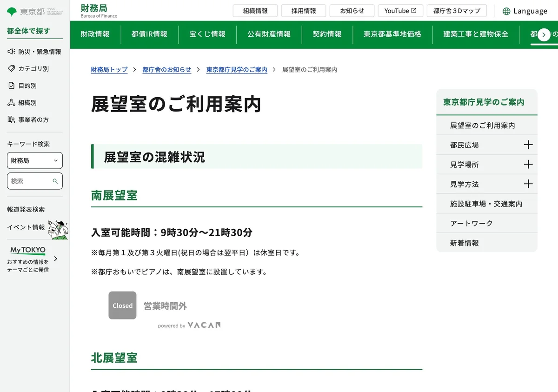The image size is (558, 392).
Task: Click the magnifier search icon in sidebar
Action: (x=55, y=181)
